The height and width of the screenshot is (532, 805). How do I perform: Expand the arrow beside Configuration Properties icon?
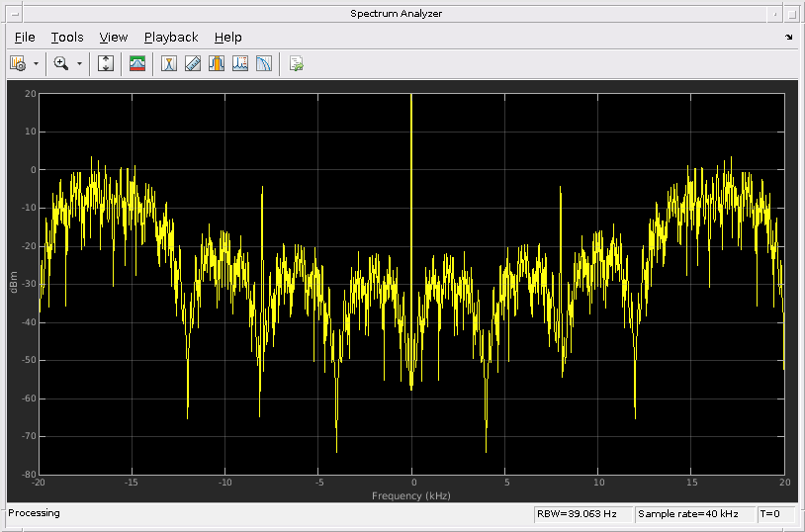(x=37, y=63)
